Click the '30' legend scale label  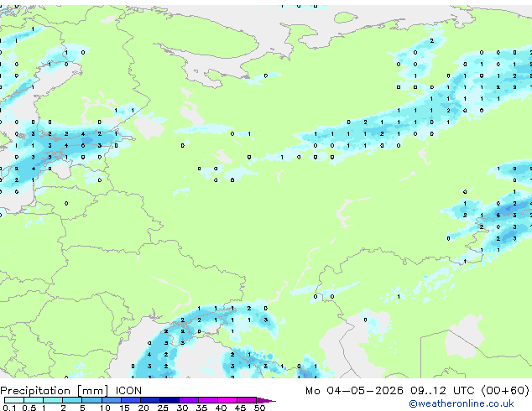tap(182, 408)
